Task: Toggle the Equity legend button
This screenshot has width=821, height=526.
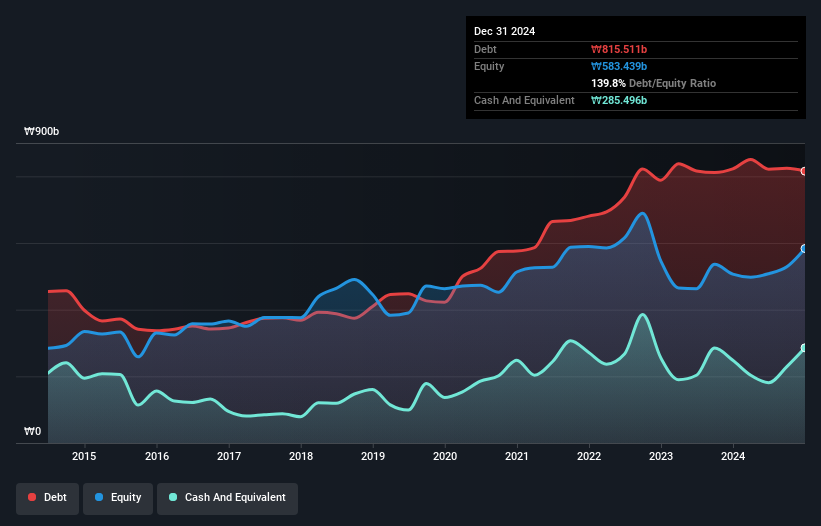Action: point(118,498)
